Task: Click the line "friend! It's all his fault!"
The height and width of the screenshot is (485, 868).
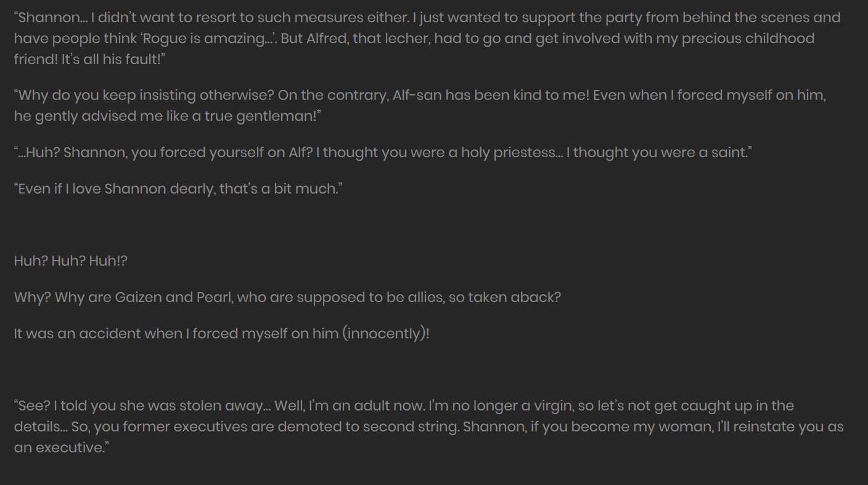Action: (x=90, y=59)
